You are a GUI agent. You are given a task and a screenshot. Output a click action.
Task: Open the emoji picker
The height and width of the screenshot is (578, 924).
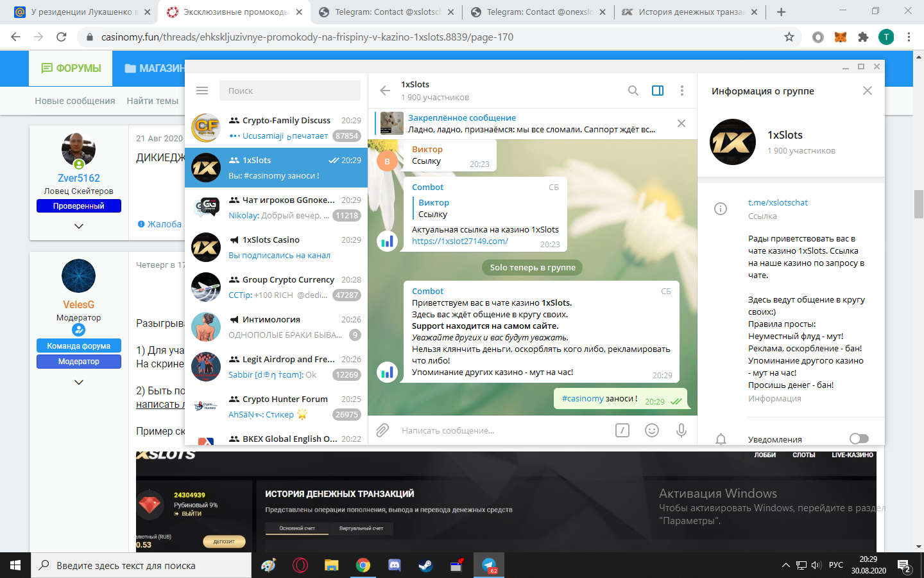coord(652,430)
